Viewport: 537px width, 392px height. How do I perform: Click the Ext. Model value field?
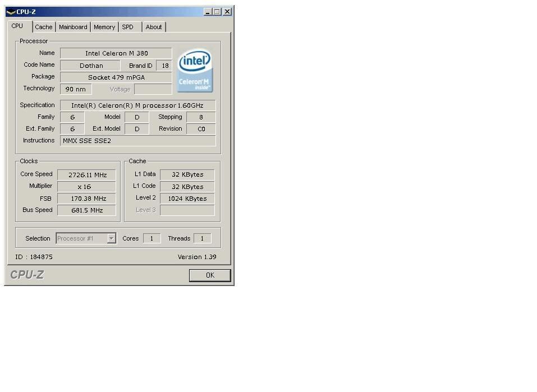(137, 129)
